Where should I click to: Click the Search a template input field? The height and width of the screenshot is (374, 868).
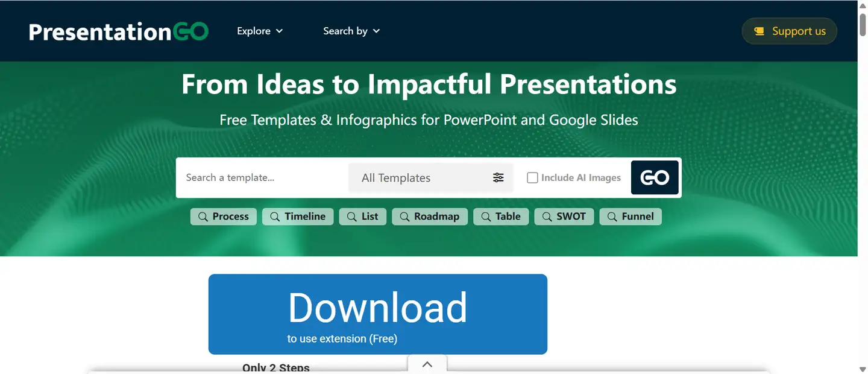(262, 177)
